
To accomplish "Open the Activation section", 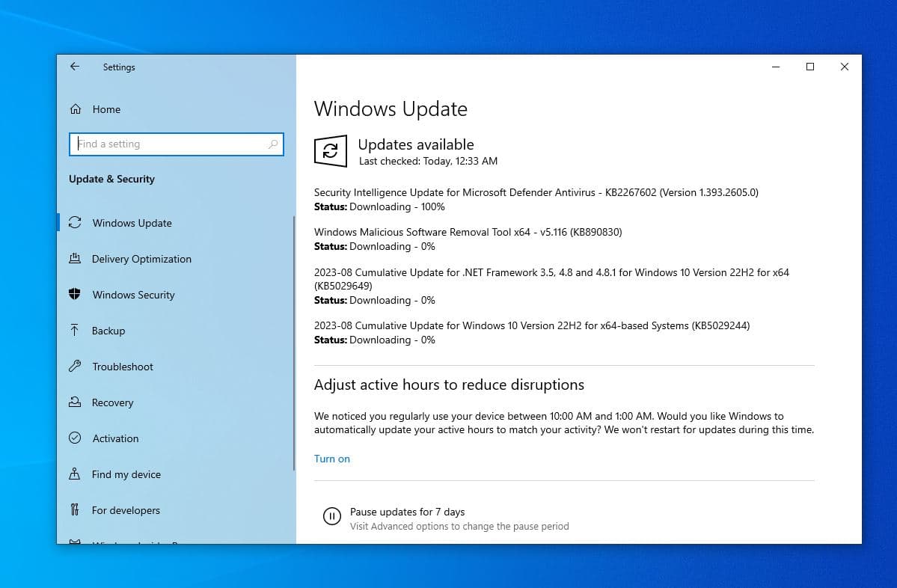I will [115, 438].
